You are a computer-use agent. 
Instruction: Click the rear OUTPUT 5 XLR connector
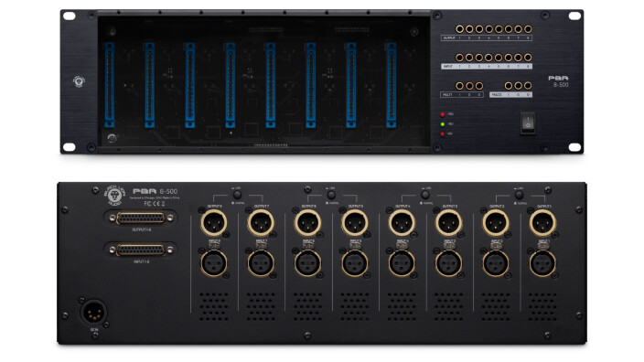355,223
